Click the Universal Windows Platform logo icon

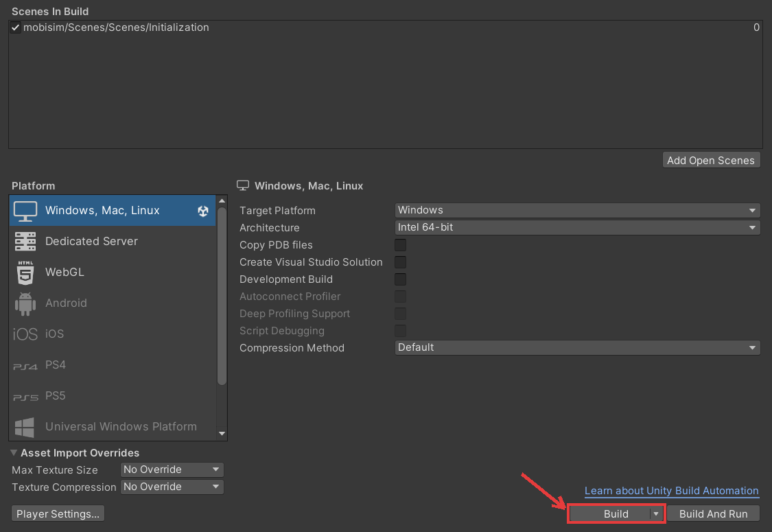25,427
